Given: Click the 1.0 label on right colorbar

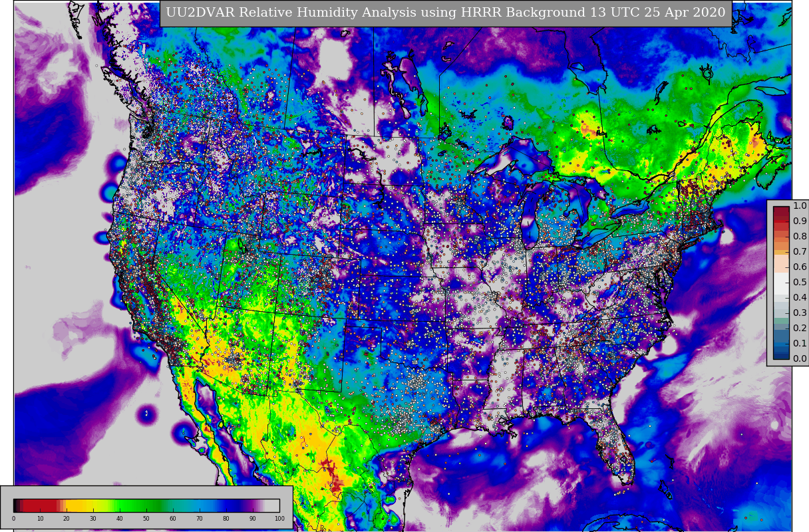Looking at the screenshot, I should coord(800,206).
